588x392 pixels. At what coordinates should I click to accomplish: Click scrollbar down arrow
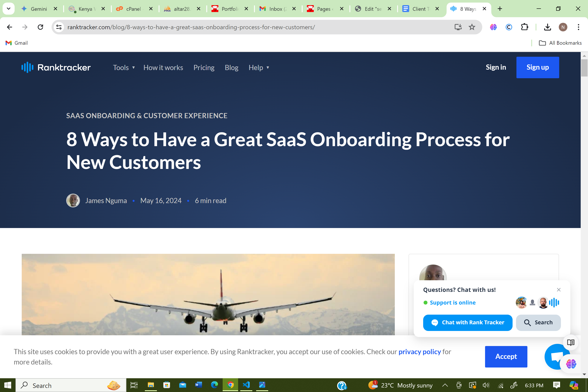584,374
